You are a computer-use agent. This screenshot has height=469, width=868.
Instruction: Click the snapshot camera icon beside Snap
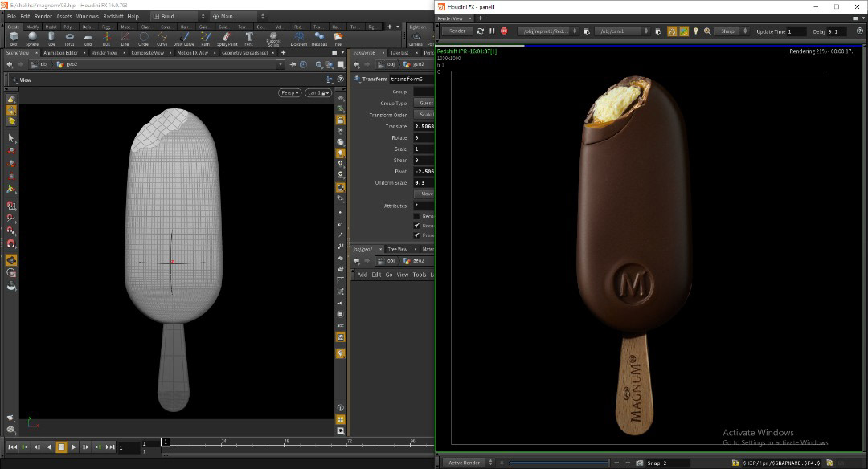coord(640,463)
